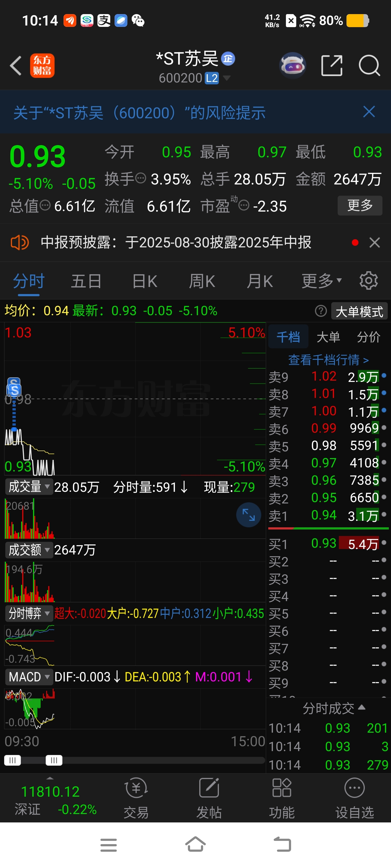This screenshot has height=868, width=391.
Task: Expand the stock code 600200 dropdown arrow
Action: [x=227, y=78]
